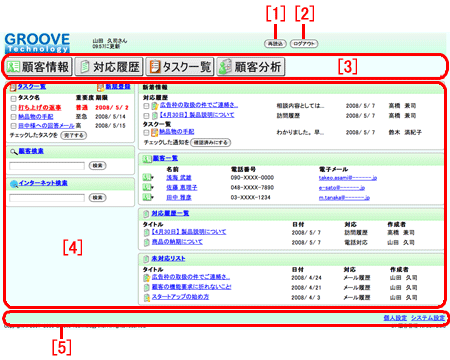This screenshot has width=450, height=360.
Task: Open customer 佐藤 恵理子 name link
Action: 182,188
